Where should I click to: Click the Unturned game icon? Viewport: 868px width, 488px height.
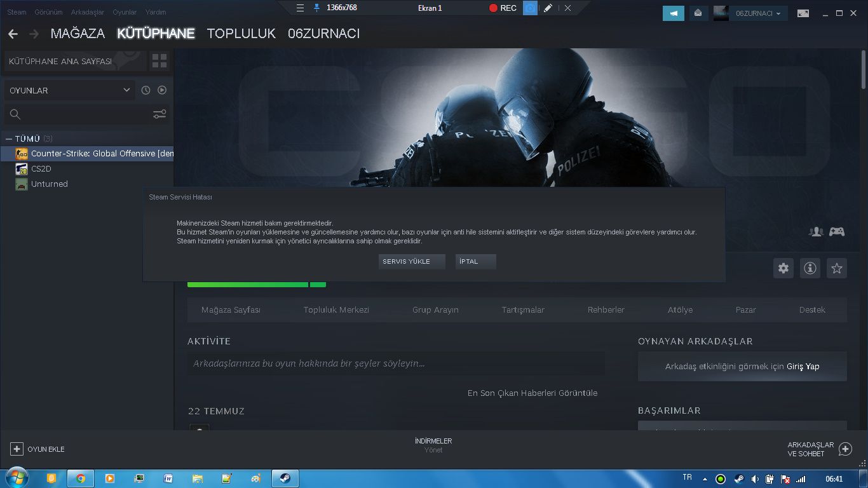22,184
